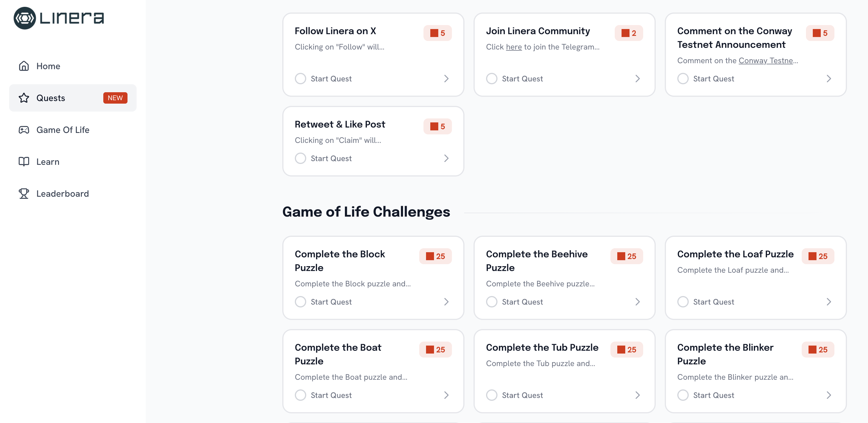This screenshot has width=868, height=423.
Task: Expand the Complete the Blinker Puzzle chevron
Action: click(828, 395)
